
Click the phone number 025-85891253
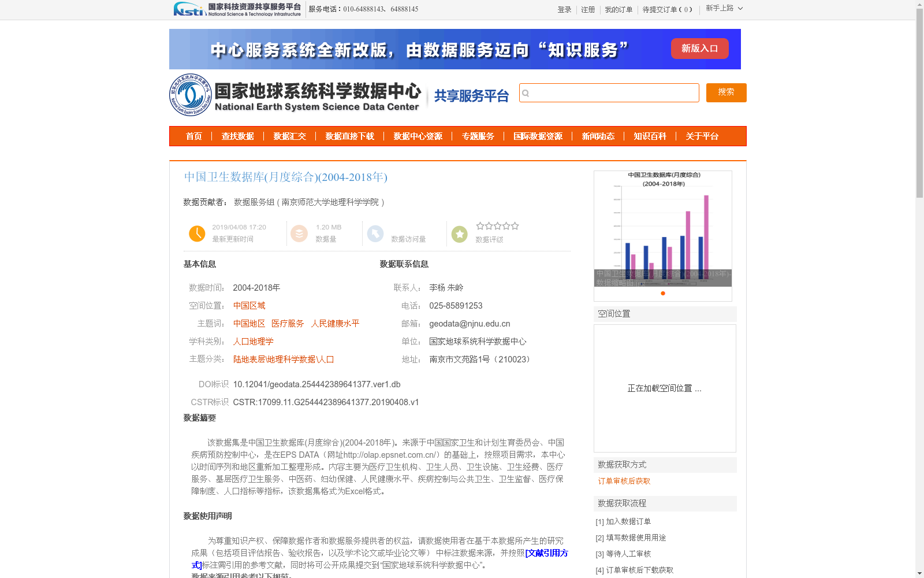(456, 306)
